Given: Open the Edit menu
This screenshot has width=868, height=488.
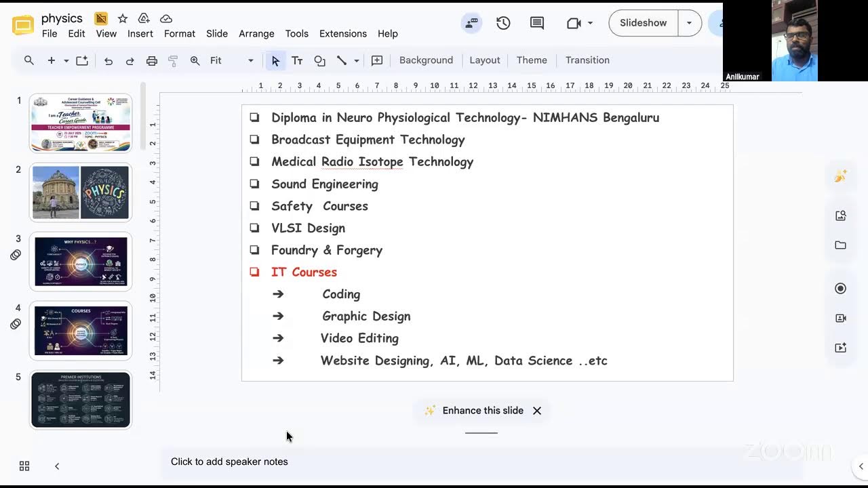Looking at the screenshot, I should coord(77,34).
